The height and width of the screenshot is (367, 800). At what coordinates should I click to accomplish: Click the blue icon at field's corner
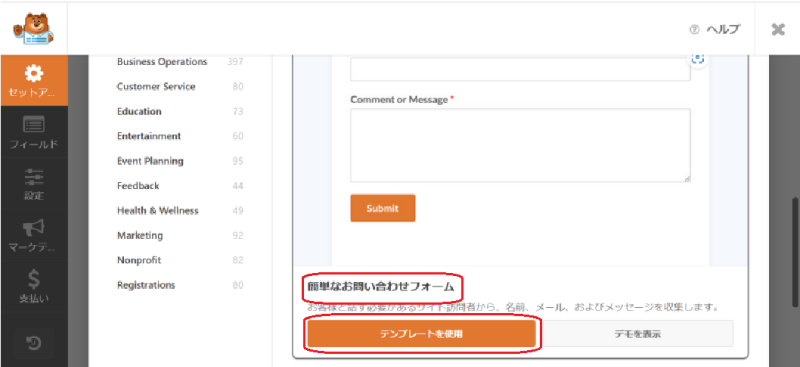point(697,59)
